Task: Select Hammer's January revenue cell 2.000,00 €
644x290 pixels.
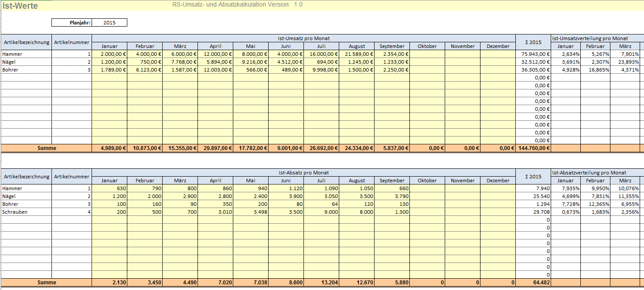Action: coord(109,54)
